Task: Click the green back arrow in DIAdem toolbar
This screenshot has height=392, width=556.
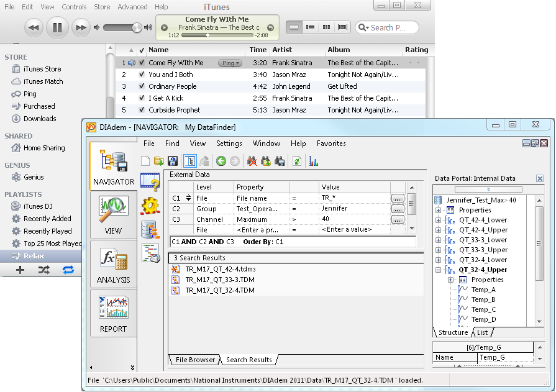Action: 221,162
